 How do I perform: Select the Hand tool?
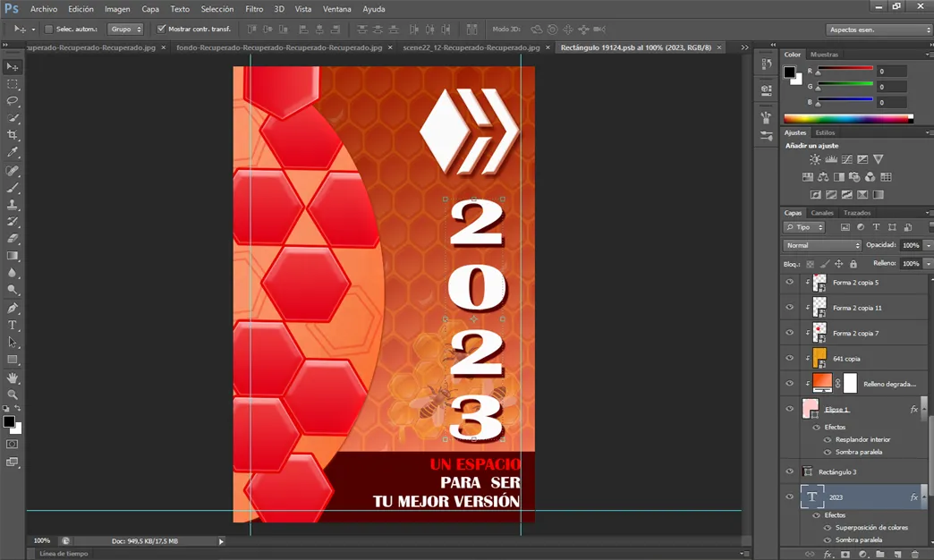point(13,378)
